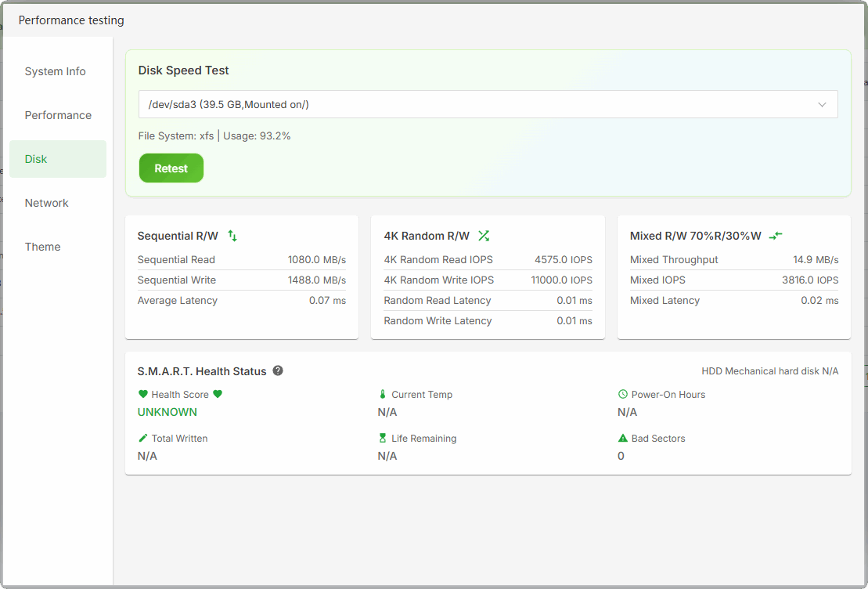Image resolution: width=868 pixels, height=589 pixels.
Task: Switch to the Performance tab
Action: point(58,115)
